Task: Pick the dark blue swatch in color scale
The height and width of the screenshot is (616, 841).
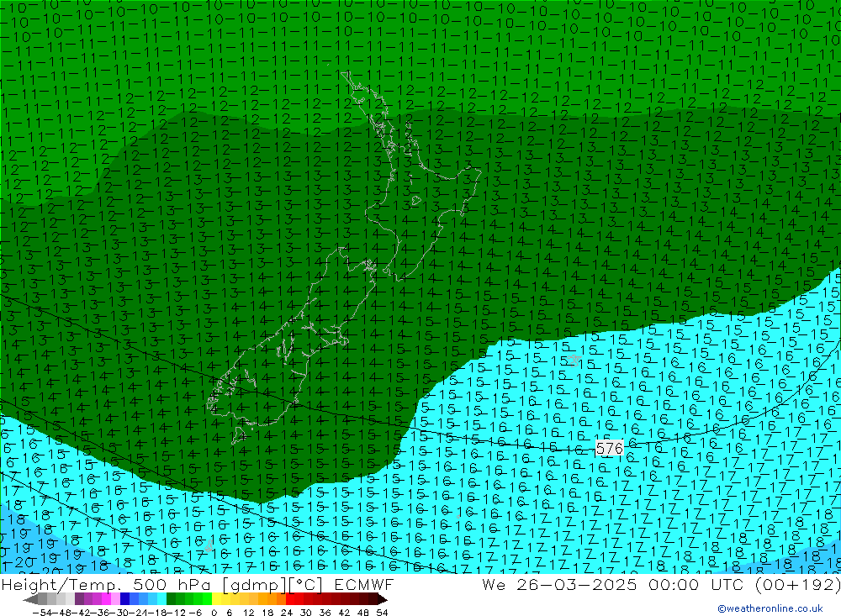Action: pyautogui.click(x=124, y=599)
